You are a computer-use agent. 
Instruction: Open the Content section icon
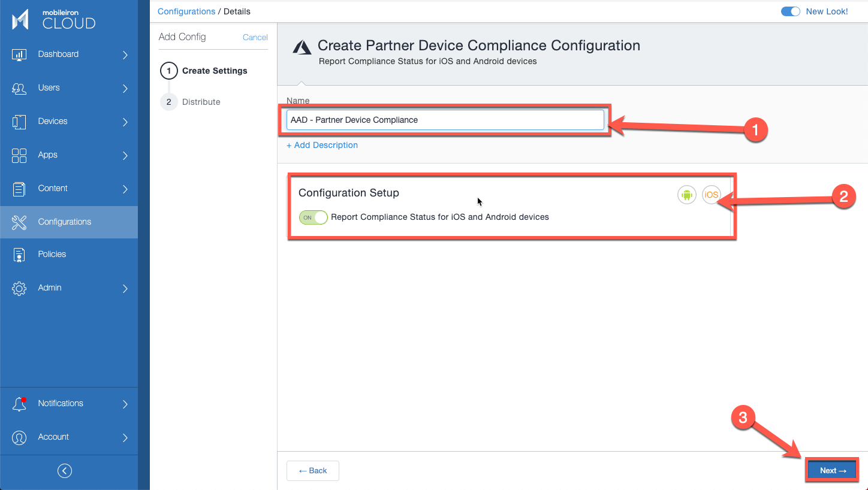(x=19, y=188)
